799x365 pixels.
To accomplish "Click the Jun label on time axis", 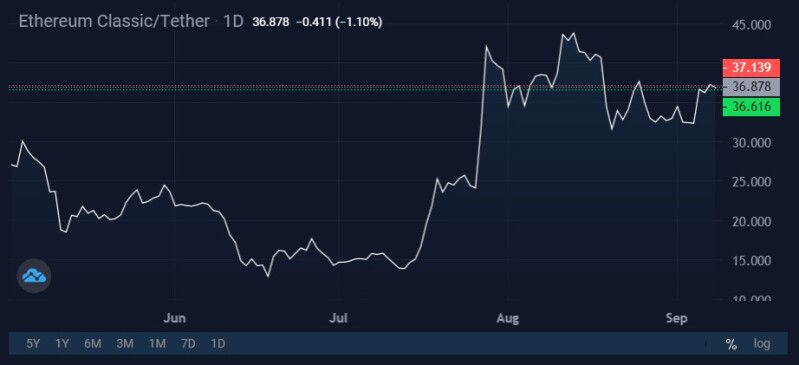I will pos(174,319).
